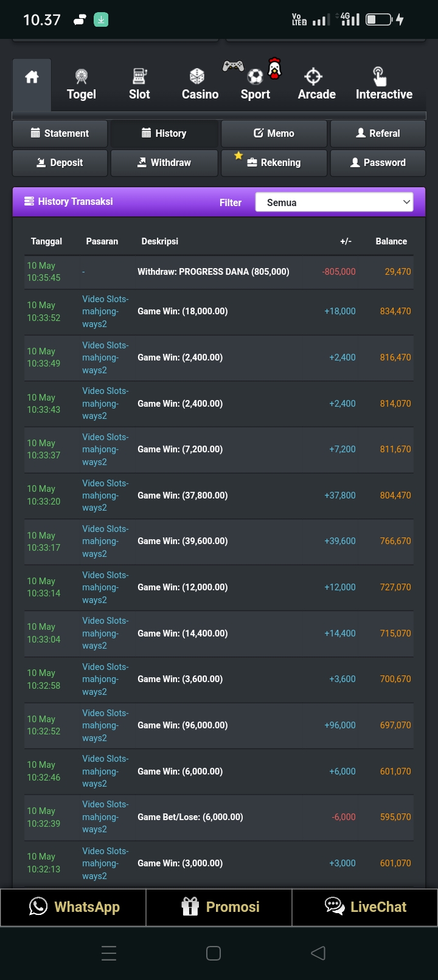Open the Statement menu

coord(60,133)
